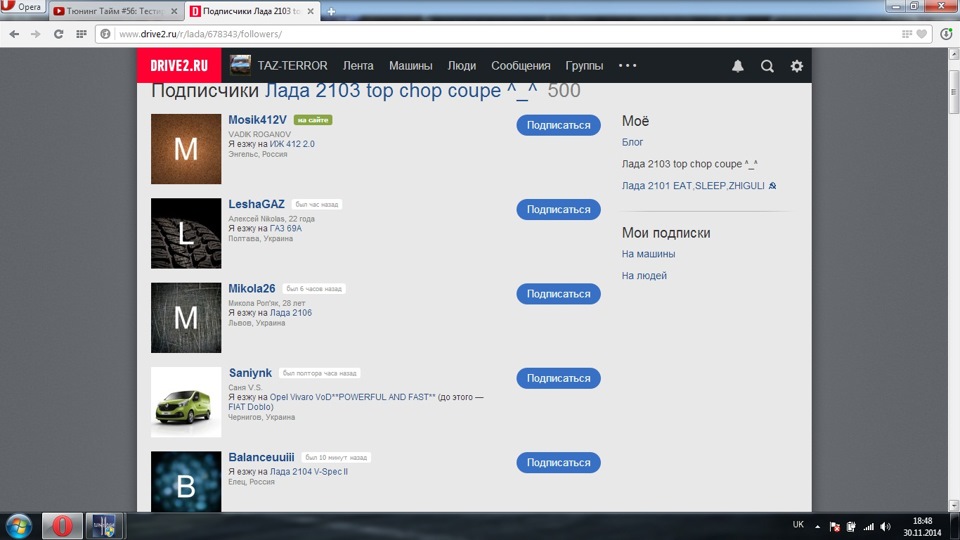Screen dimensions: 960x540
Task: Open notifications bell icon
Action: click(x=738, y=66)
